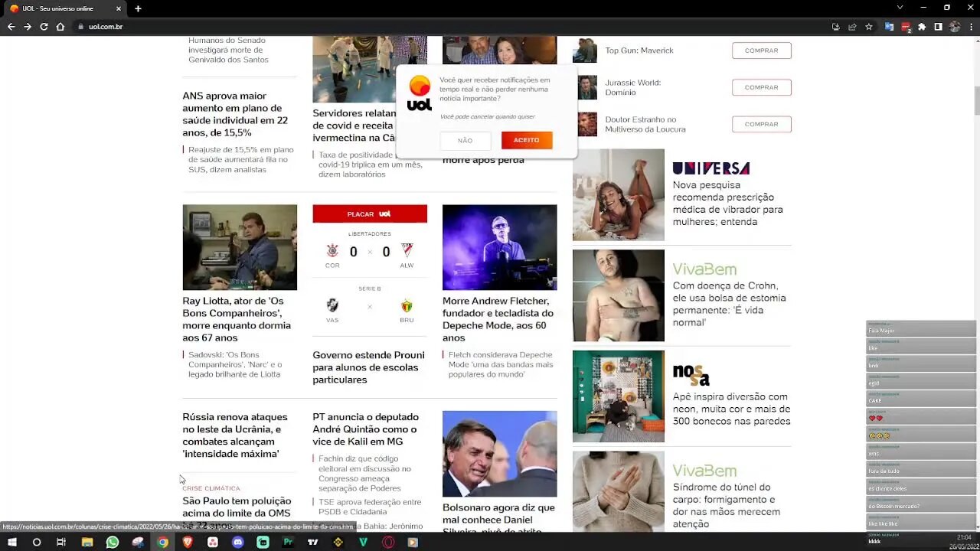Close the UOL tab
This screenshot has width=980, height=551.
coord(119,8)
